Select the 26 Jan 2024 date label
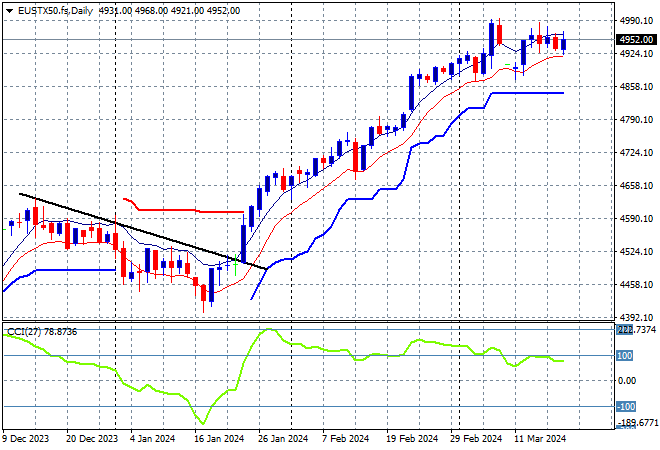660x450 pixels. coord(280,437)
